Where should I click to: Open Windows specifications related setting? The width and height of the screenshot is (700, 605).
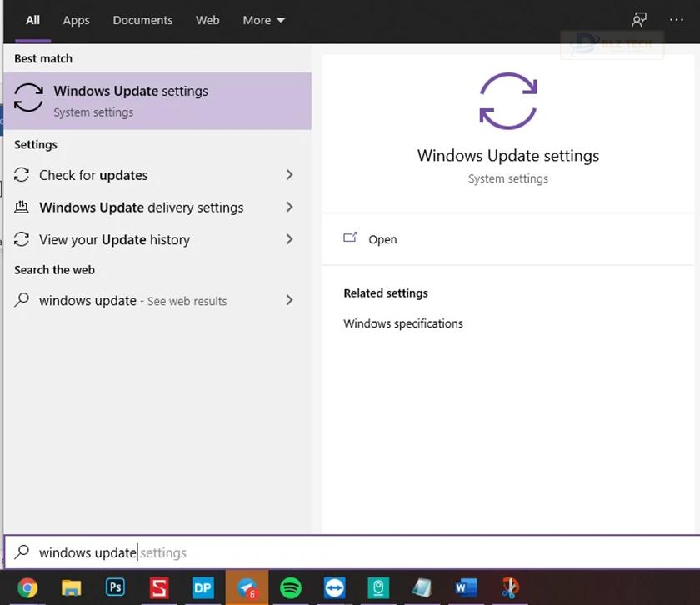click(x=403, y=323)
